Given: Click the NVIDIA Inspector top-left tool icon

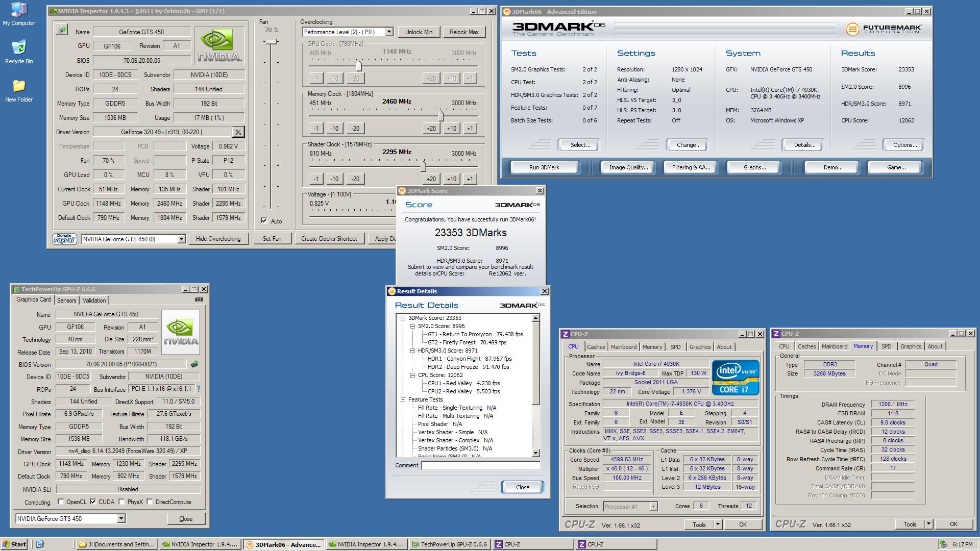Looking at the screenshot, I should click(x=62, y=30).
